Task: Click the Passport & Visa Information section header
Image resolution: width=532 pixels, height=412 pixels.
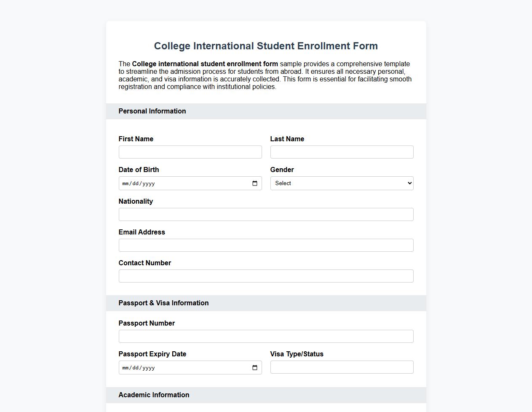Action: coord(164,303)
